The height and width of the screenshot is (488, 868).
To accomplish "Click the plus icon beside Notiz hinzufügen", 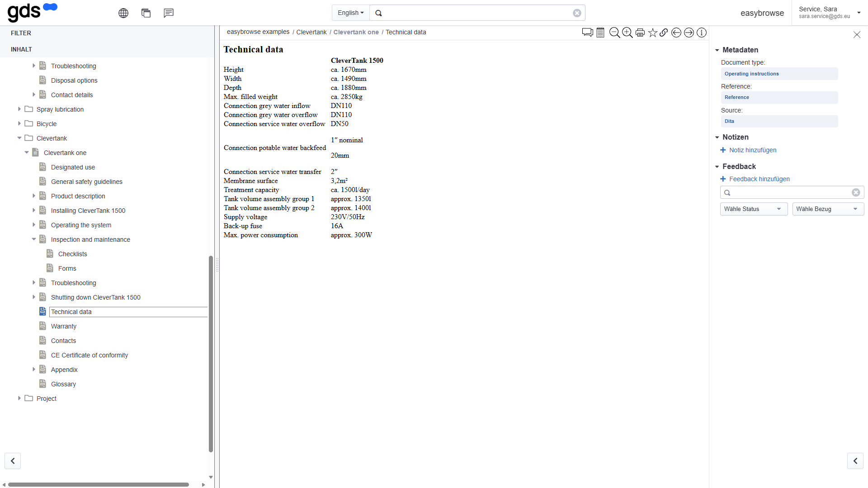I will (723, 150).
